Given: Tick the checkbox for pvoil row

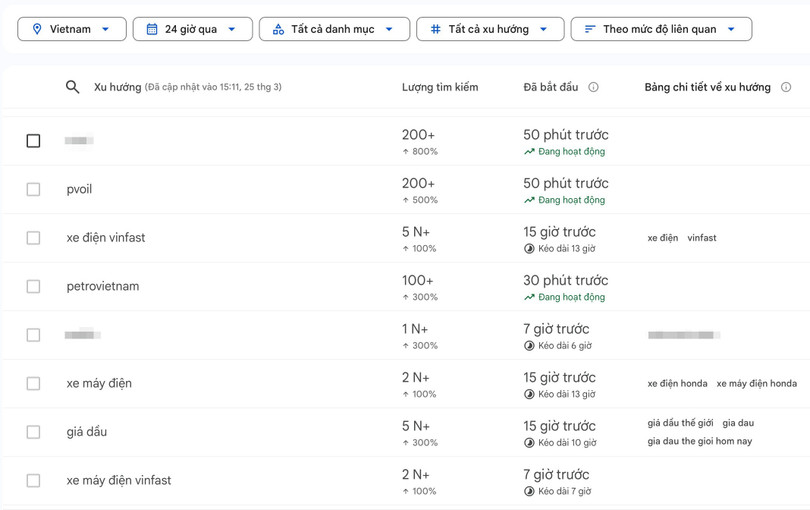Looking at the screenshot, I should [x=33, y=189].
